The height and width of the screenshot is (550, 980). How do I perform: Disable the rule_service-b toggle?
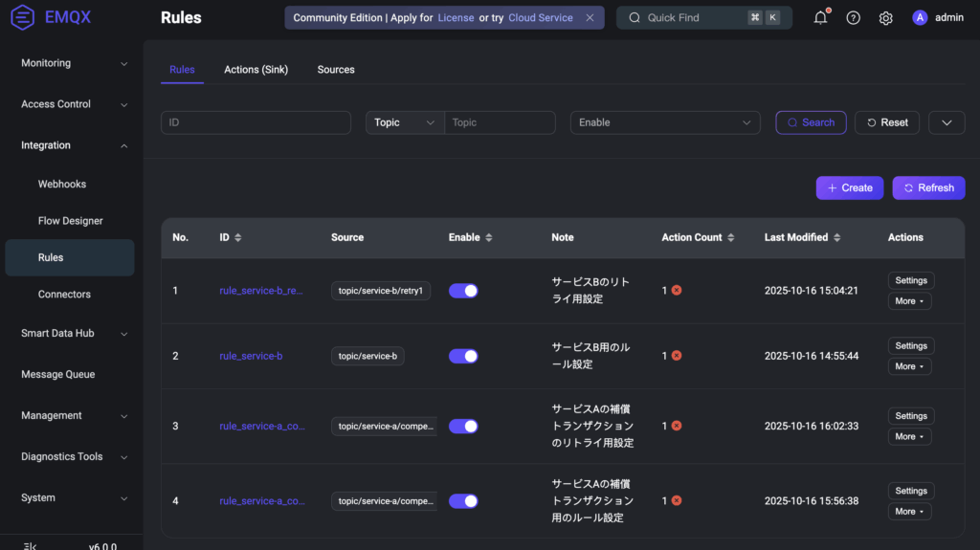[x=463, y=356]
